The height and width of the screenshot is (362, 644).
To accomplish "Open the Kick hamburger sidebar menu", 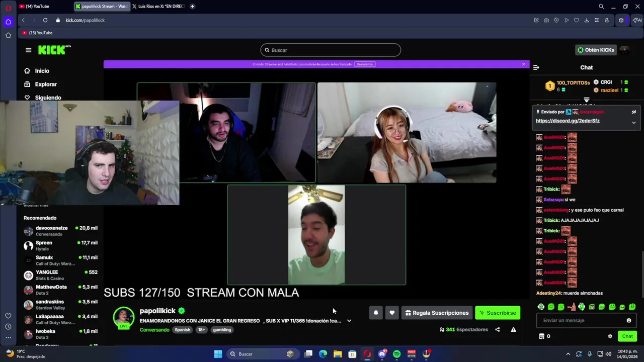I will [28, 50].
